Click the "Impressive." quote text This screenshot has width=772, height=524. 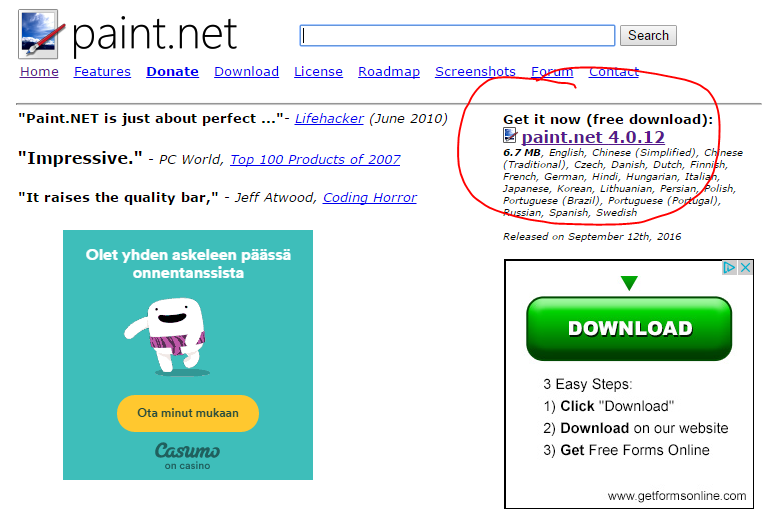point(80,159)
